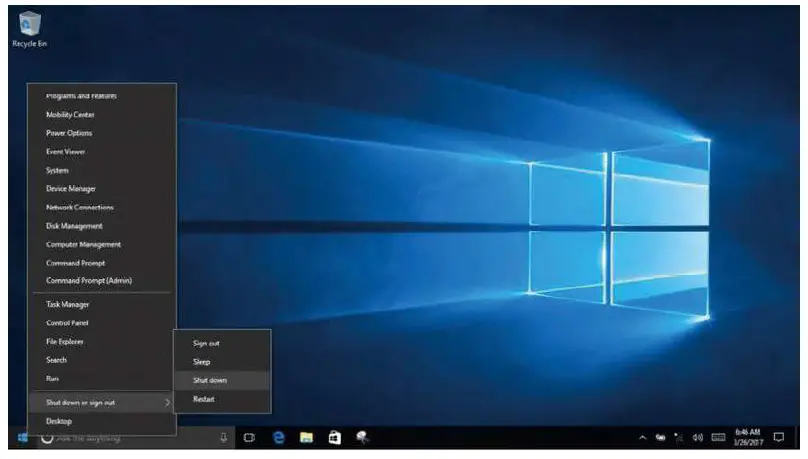The width and height of the screenshot is (808, 459).
Task: Click Shut down in the submenu
Action: coord(222,380)
